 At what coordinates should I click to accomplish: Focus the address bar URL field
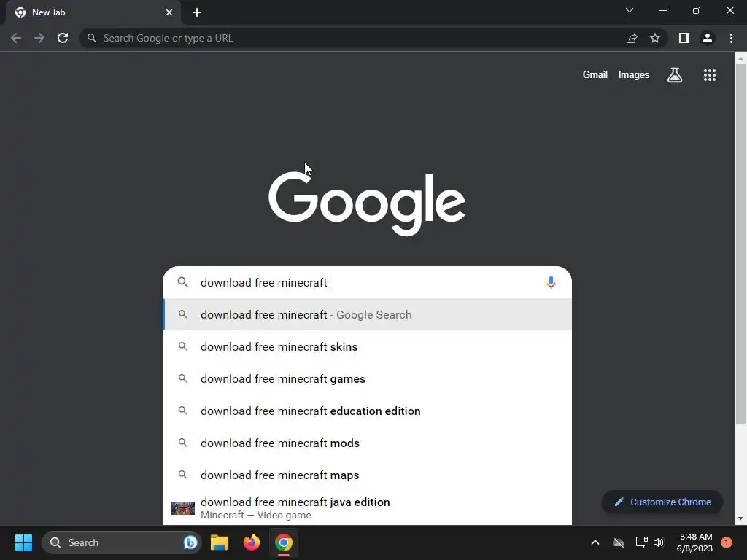(352, 38)
